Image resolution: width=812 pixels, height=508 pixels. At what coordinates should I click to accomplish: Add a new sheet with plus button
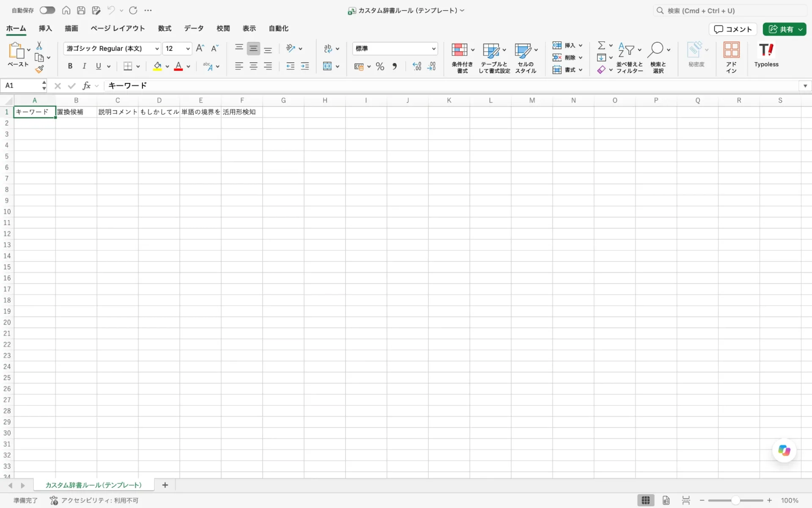(165, 485)
